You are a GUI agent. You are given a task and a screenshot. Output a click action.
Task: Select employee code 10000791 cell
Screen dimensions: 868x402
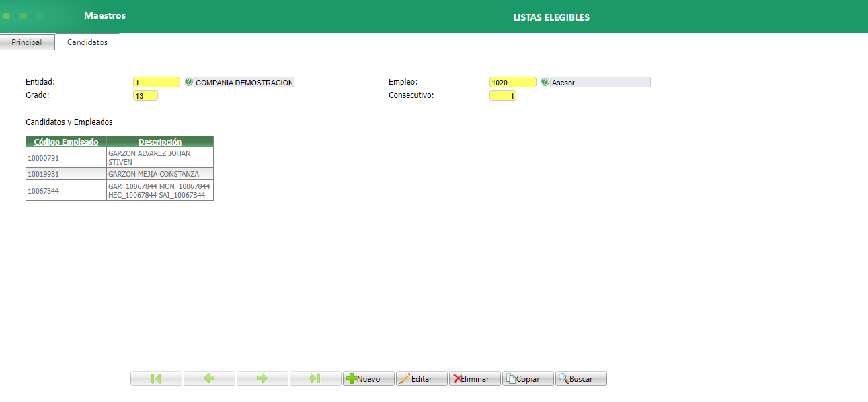coord(66,157)
